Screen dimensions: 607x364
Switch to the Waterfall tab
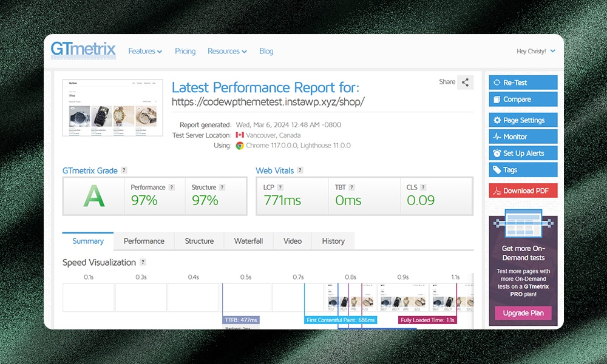(248, 241)
